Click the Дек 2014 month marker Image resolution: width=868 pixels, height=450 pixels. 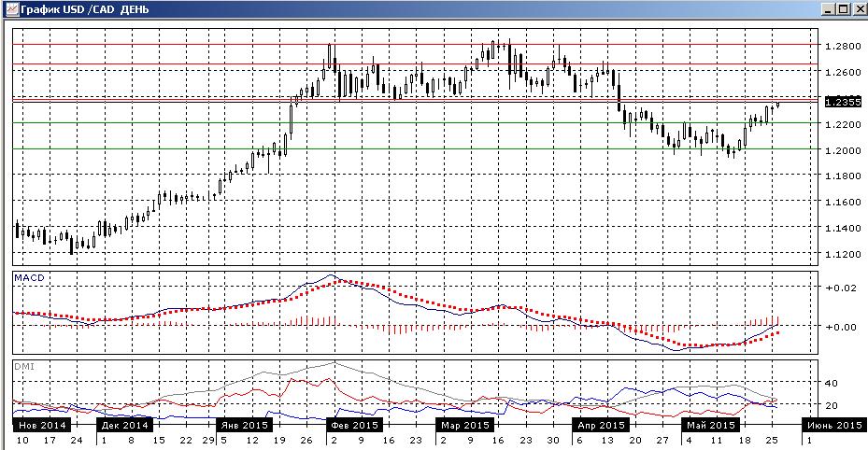pos(125,425)
